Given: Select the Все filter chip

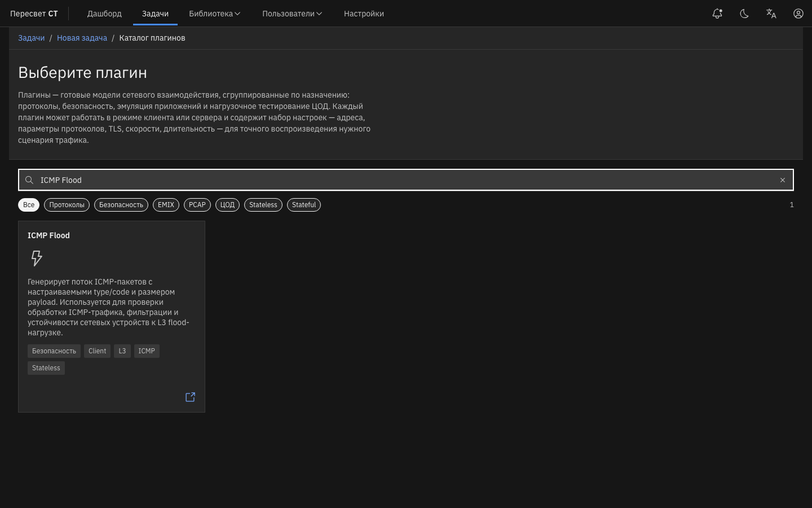Looking at the screenshot, I should (29, 205).
